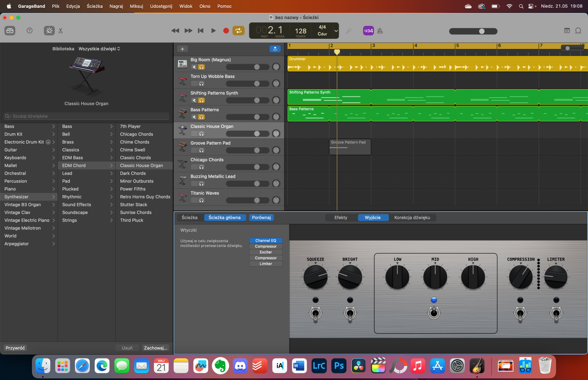Open the scissors Editors button
The height and width of the screenshot is (380, 588).
click(x=61, y=31)
